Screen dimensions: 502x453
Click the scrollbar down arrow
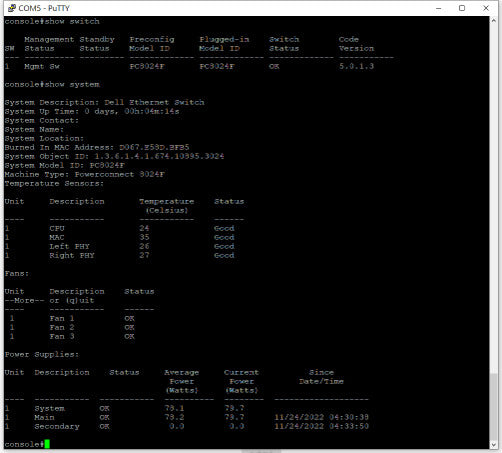(x=493, y=445)
